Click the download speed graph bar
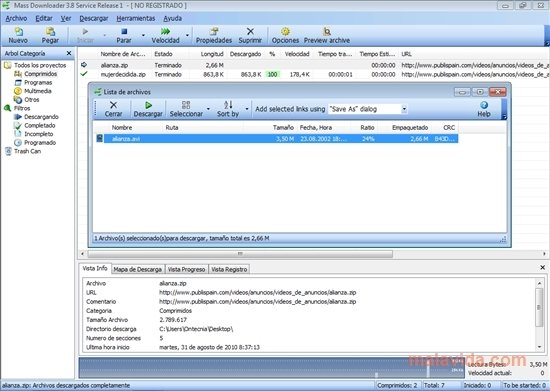This screenshot has height=391, width=550. [x=271, y=368]
